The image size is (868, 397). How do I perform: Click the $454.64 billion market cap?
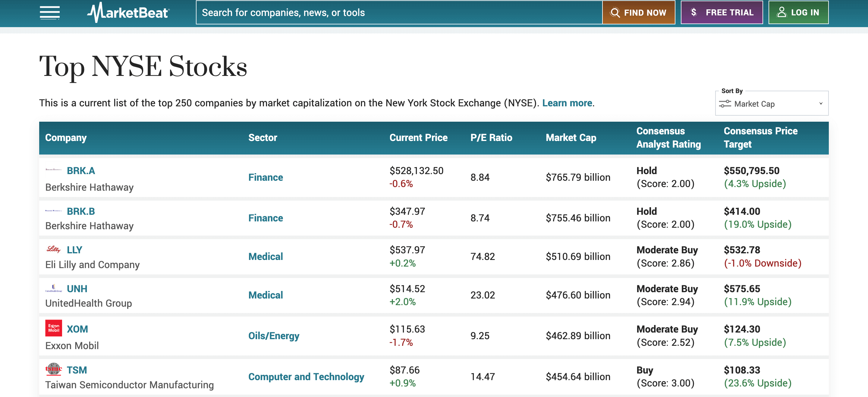[578, 377]
